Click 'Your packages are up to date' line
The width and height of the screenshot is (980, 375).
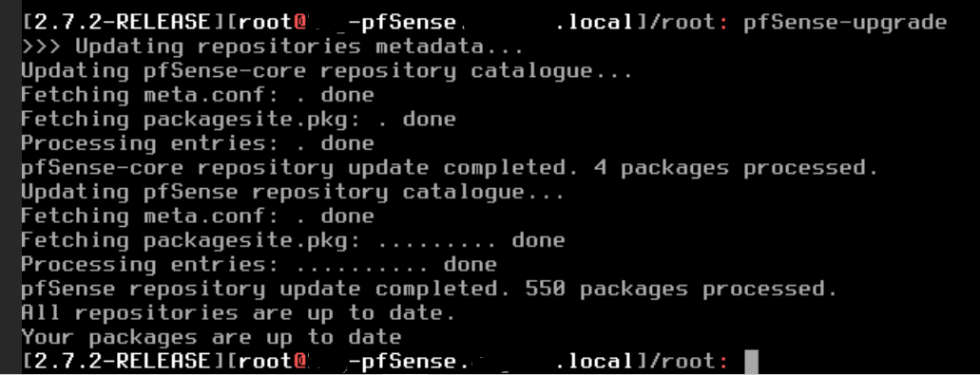coord(211,338)
